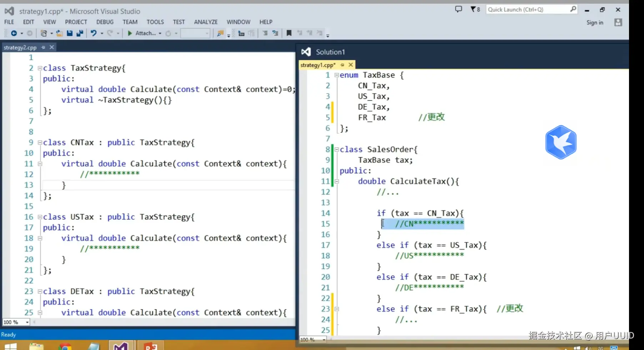
Task: Undo the last edit
Action: [94, 33]
